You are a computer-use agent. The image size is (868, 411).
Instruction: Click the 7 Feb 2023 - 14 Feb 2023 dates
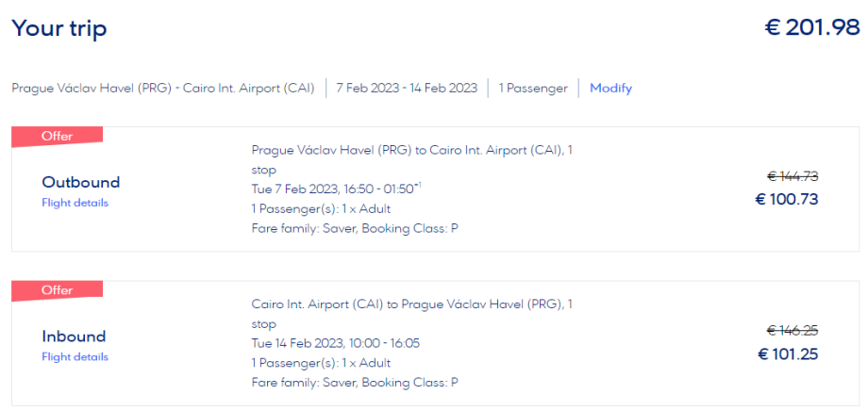(407, 89)
